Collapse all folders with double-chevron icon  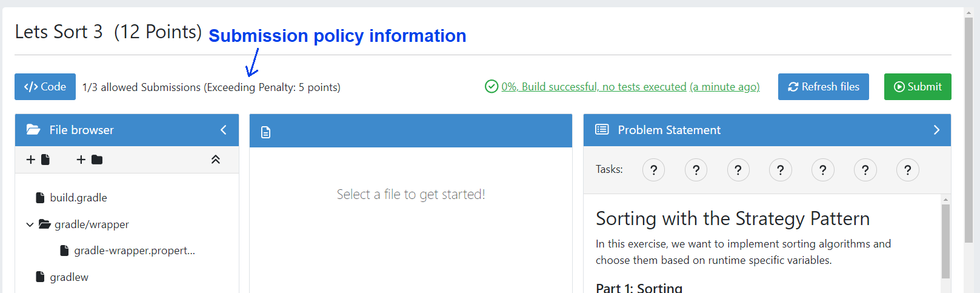[x=215, y=160]
